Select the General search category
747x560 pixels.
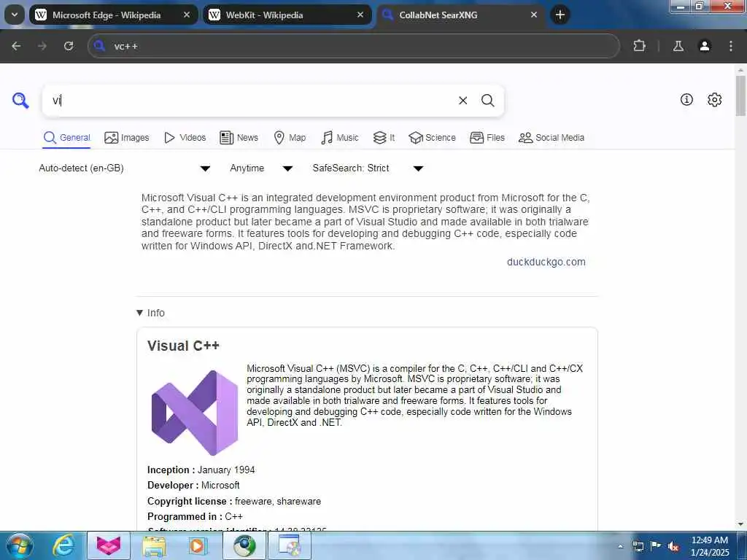coord(66,138)
